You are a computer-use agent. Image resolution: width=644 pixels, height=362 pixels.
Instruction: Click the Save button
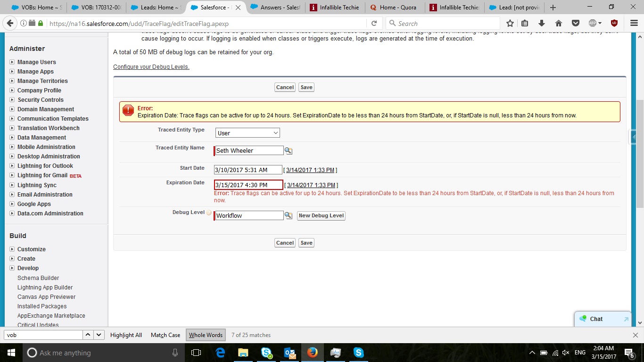pyautogui.click(x=306, y=87)
